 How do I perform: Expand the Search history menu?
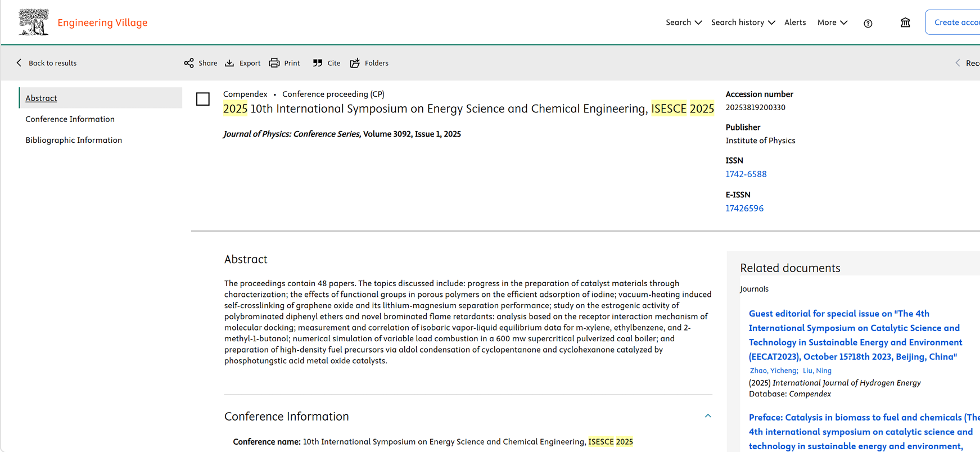tap(743, 22)
